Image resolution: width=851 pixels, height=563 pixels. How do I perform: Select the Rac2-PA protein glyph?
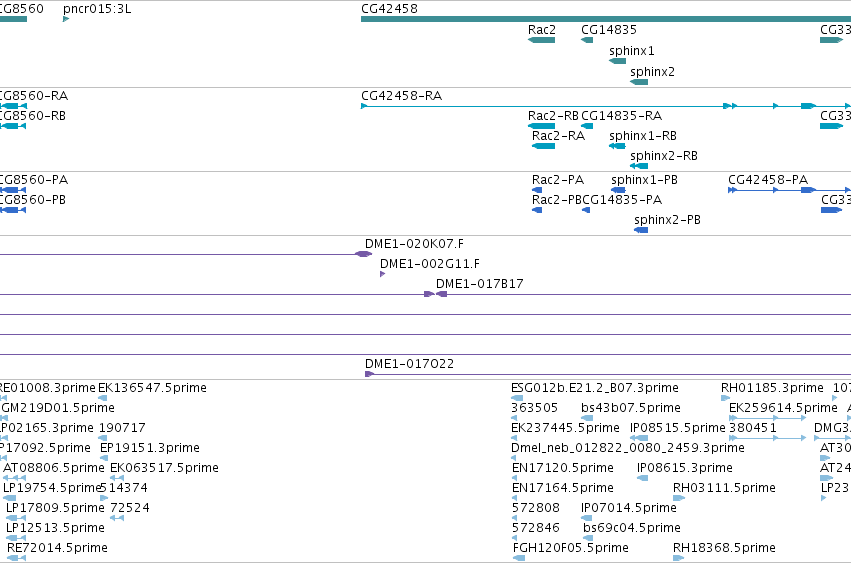[537, 190]
